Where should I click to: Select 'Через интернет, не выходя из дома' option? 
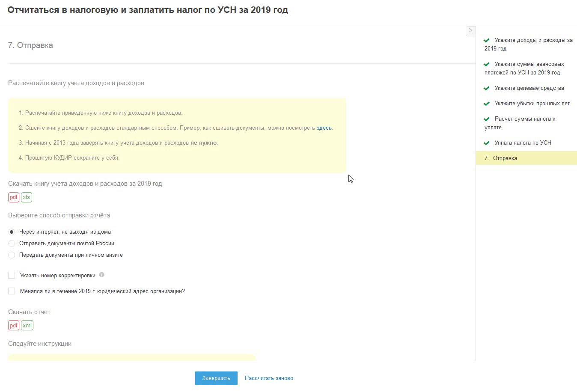tap(12, 232)
